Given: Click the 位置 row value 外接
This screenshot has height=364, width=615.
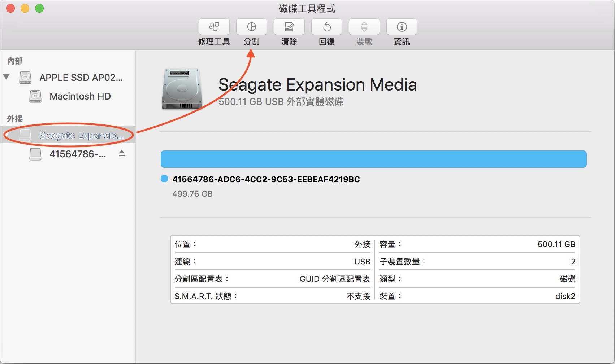Looking at the screenshot, I should [362, 244].
